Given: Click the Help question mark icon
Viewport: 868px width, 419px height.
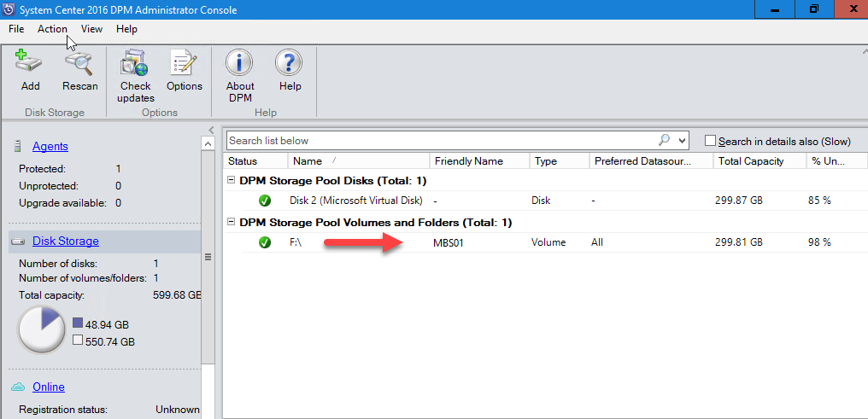Looking at the screenshot, I should pos(290,62).
